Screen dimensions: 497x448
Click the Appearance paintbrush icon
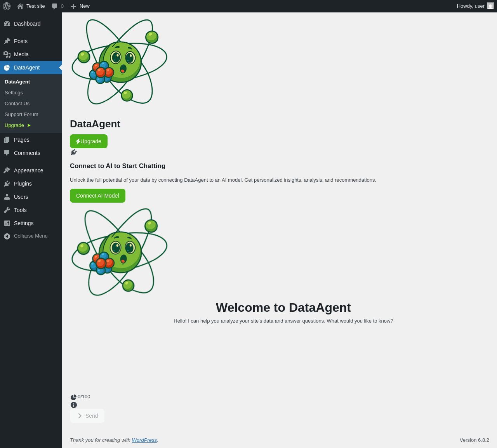(x=7, y=170)
